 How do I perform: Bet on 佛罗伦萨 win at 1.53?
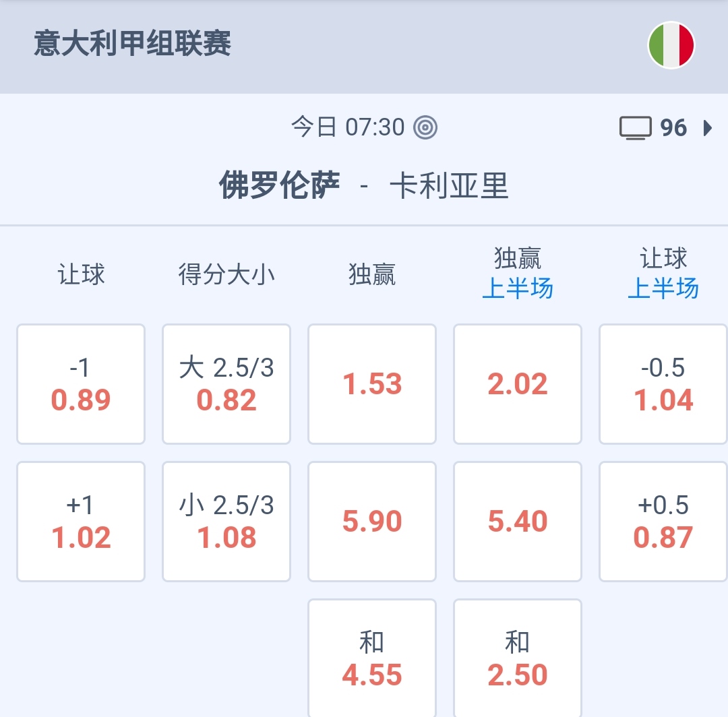coord(372,384)
